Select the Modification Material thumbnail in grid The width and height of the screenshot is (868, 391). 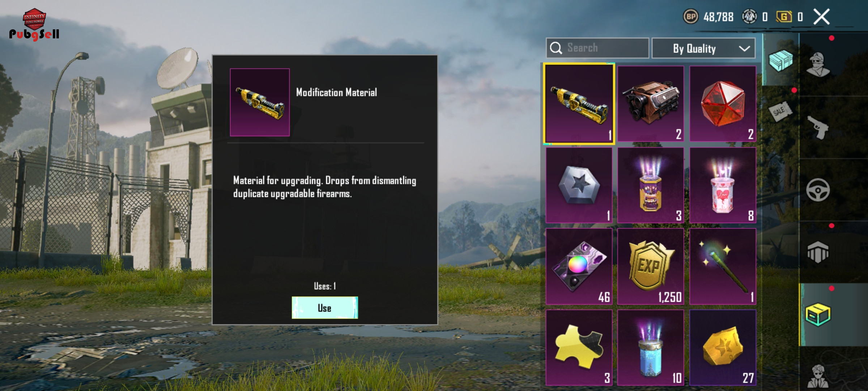point(579,104)
